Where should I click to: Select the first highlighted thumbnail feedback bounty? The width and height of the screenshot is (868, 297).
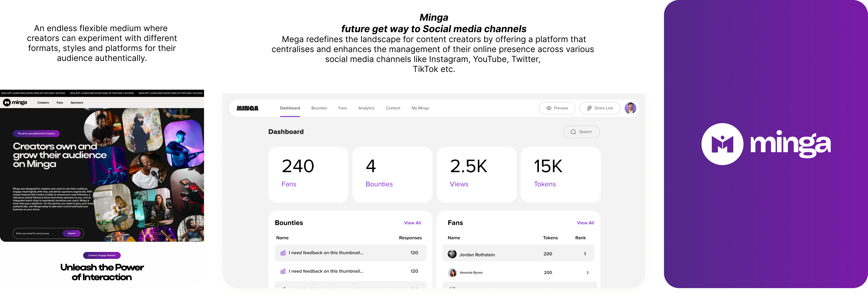[350, 253]
